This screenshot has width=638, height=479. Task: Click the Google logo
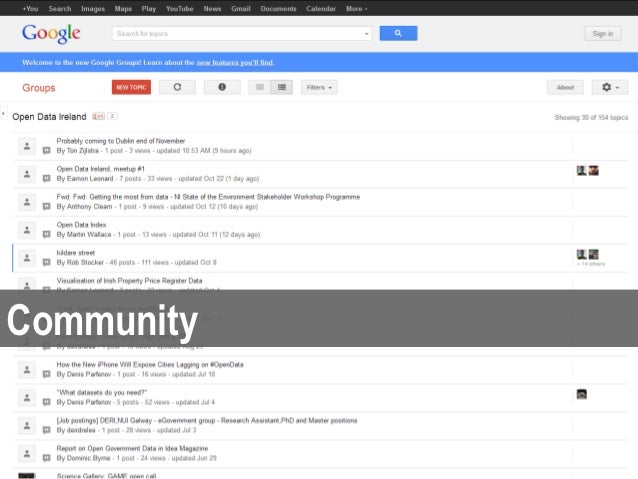[51, 33]
